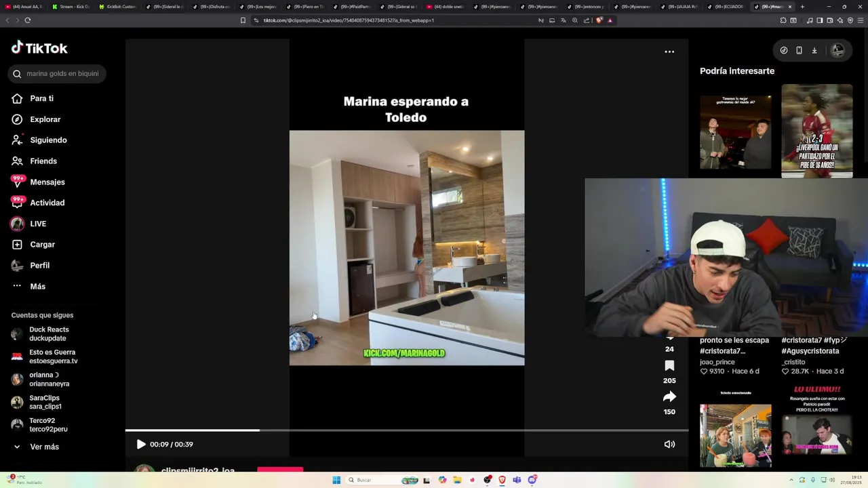This screenshot has height=488, width=868.
Task: Switch to the doble snet tab
Action: click(x=446, y=7)
